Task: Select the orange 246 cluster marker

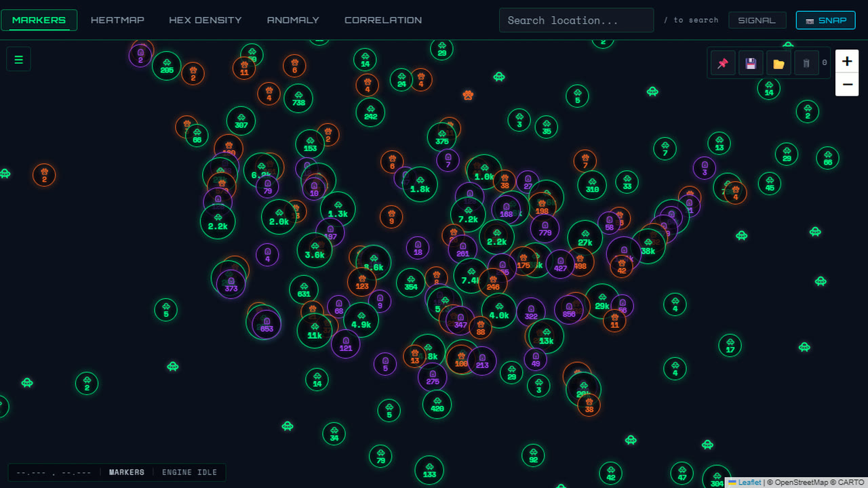Action: (493, 283)
